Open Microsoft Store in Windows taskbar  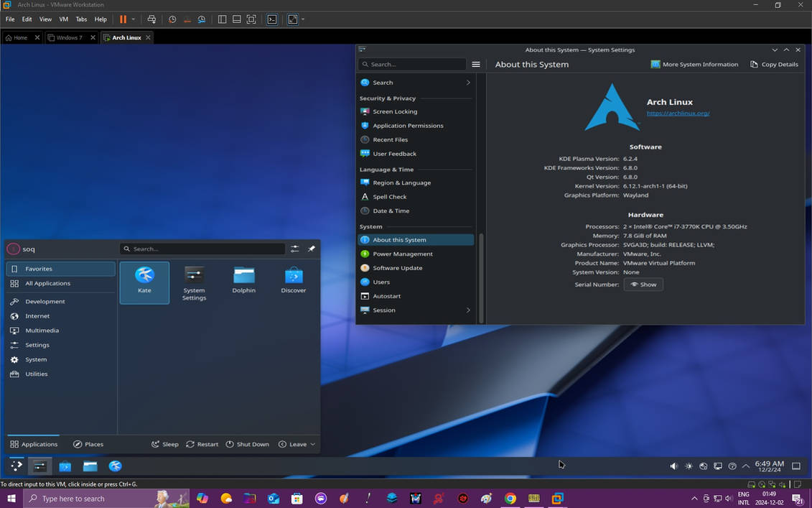click(x=297, y=498)
